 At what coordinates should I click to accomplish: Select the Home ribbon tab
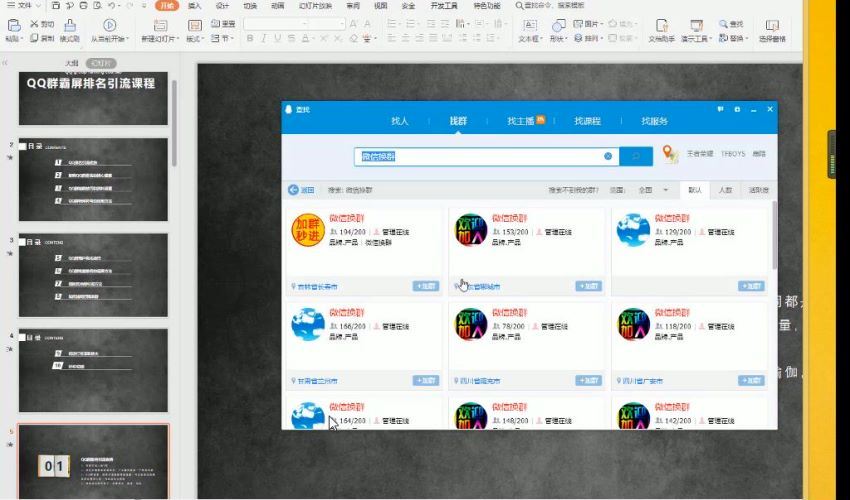(x=166, y=5)
